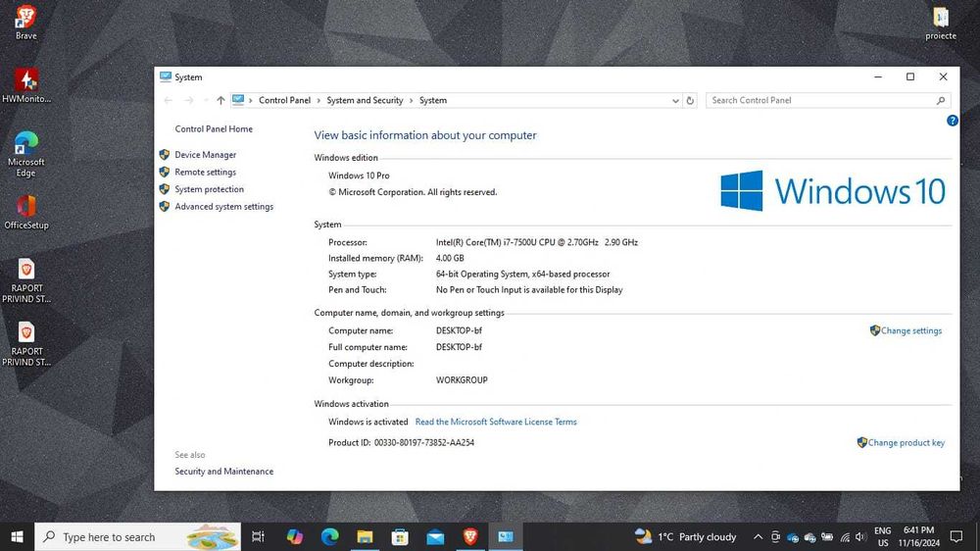Expand address bar history dropdown
Image resolution: width=980 pixels, height=551 pixels.
(x=675, y=100)
